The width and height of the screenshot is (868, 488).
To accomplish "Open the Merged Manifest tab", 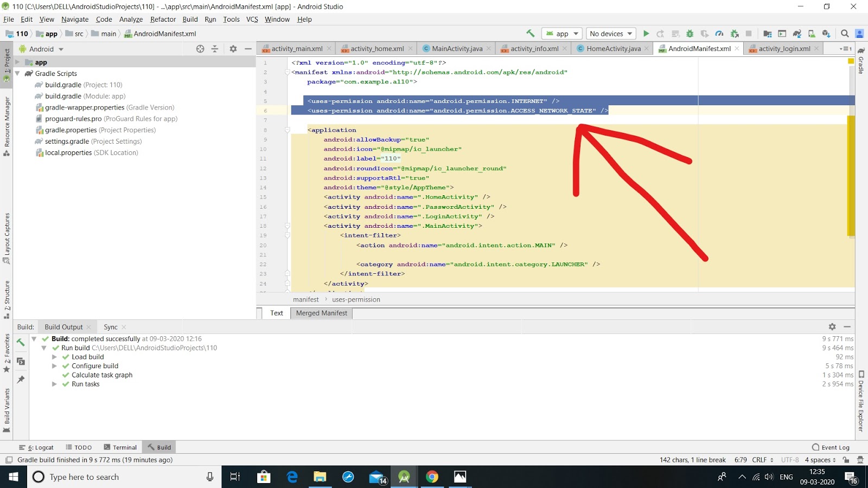I will [321, 313].
